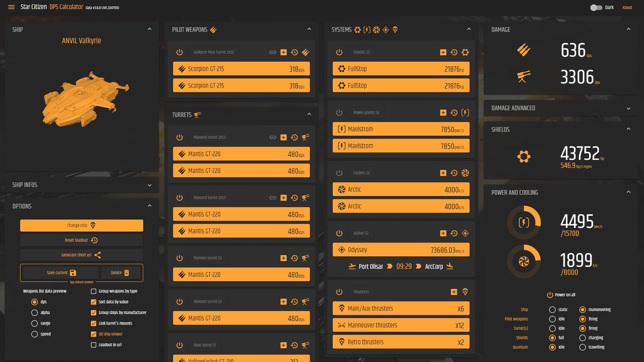
Task: Expand the SHIP INFOS panel
Action: 149,185
